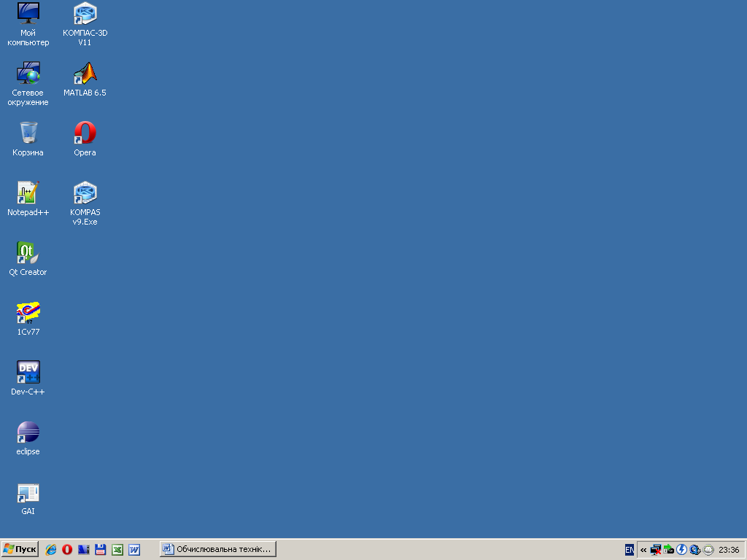This screenshot has width=747, height=560.
Task: Switch to Обчислювальна технік... Word taskbar window
Action: [218, 550]
